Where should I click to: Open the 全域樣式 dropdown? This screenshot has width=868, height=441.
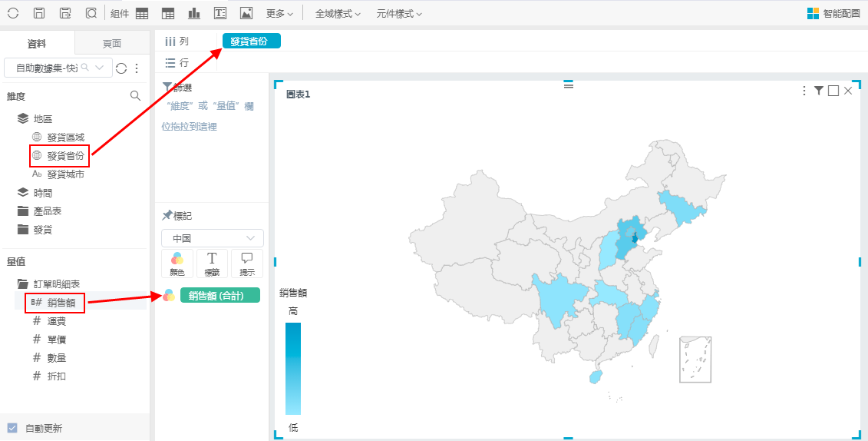pyautogui.click(x=338, y=13)
